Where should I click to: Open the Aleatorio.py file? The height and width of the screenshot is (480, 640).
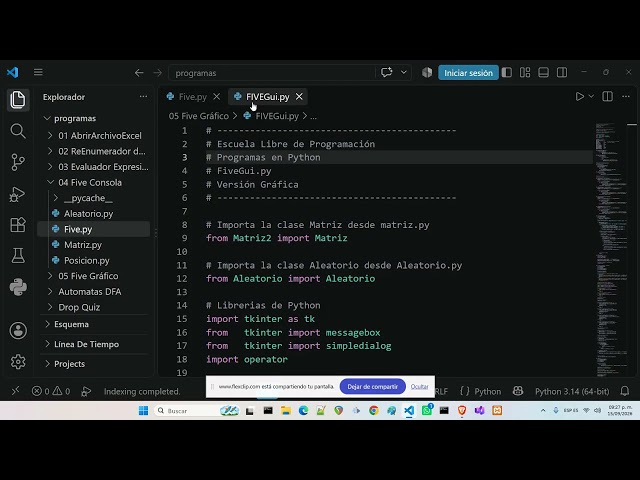(x=88, y=213)
